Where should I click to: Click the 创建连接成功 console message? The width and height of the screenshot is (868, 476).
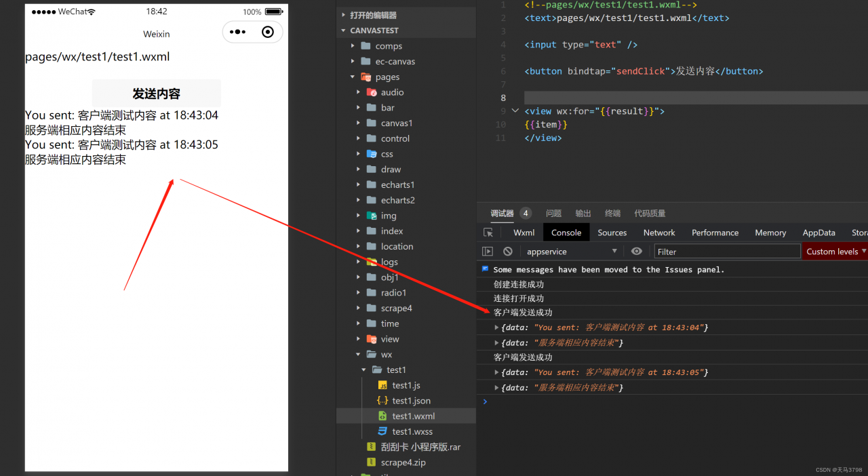(519, 285)
